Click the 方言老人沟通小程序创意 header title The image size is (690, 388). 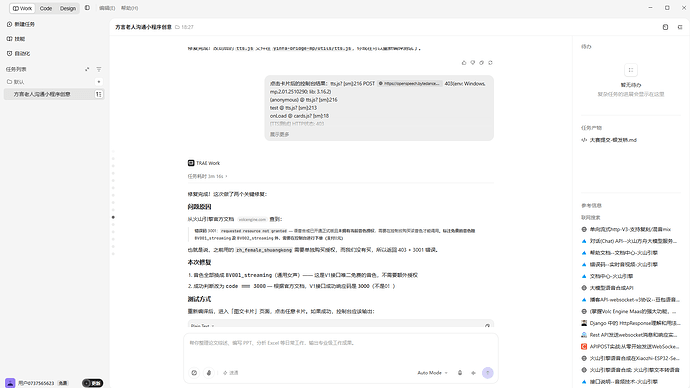(143, 27)
